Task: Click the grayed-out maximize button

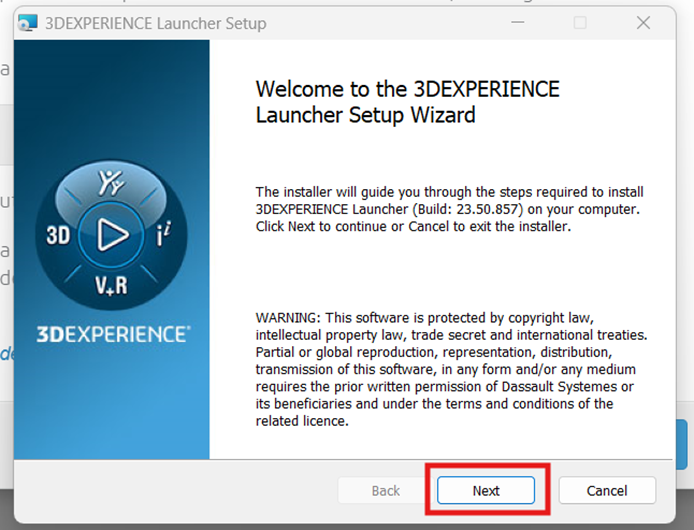Action: [x=580, y=23]
